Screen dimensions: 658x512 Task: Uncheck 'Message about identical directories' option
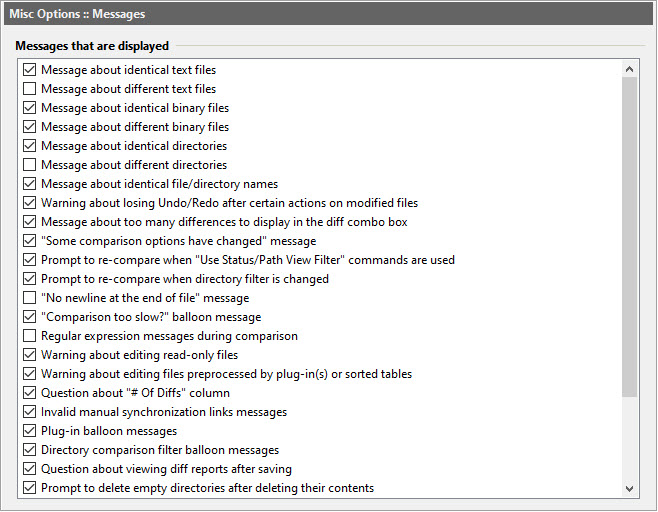pyautogui.click(x=30, y=146)
